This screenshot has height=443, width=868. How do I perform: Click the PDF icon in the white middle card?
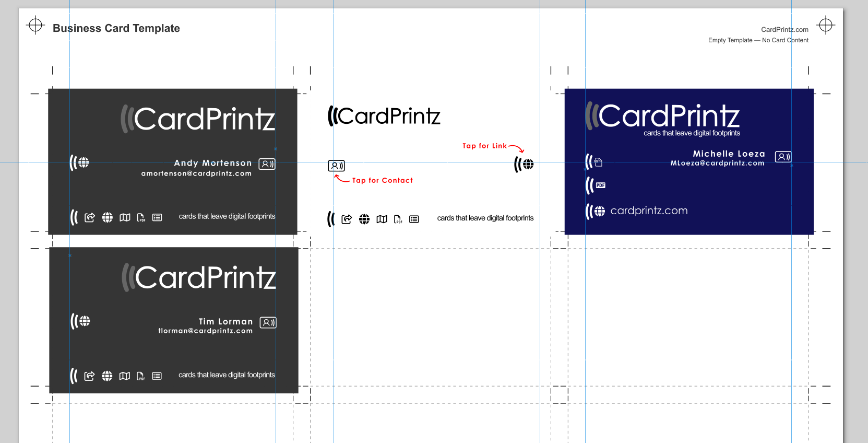398,219
